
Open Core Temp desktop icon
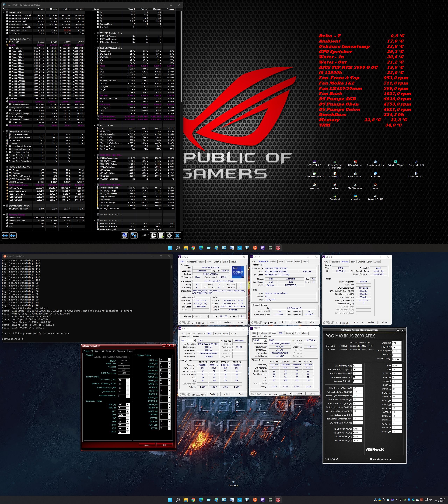coord(314,186)
